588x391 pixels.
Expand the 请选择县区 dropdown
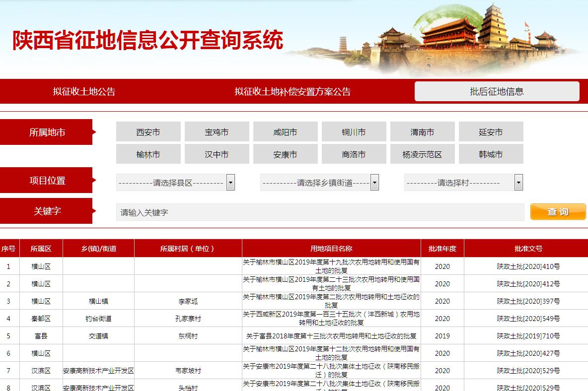175,183
